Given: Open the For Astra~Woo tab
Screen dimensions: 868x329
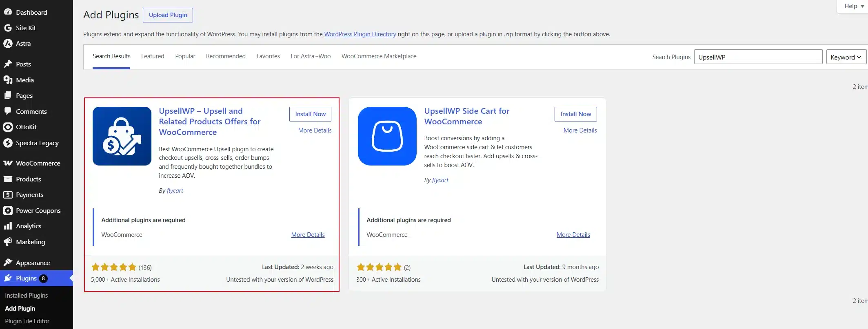Looking at the screenshot, I should coord(311,56).
